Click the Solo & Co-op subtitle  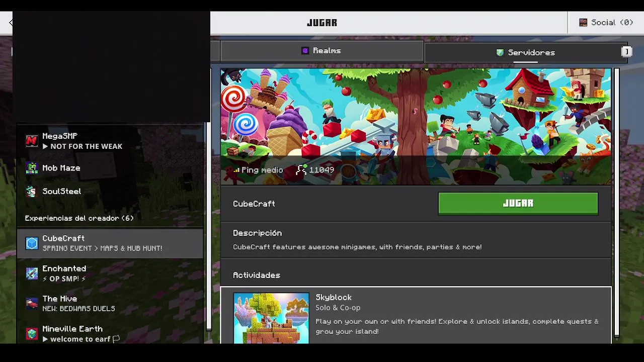(x=338, y=308)
